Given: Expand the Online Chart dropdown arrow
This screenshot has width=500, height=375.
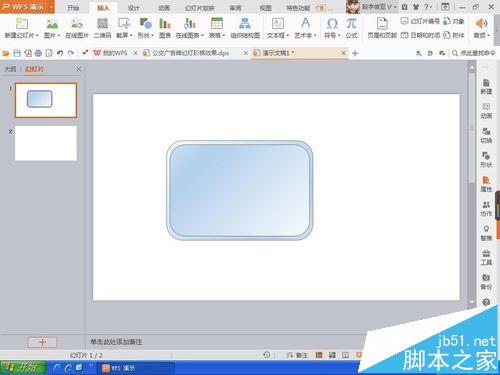Looking at the screenshot, I should tap(202, 35).
